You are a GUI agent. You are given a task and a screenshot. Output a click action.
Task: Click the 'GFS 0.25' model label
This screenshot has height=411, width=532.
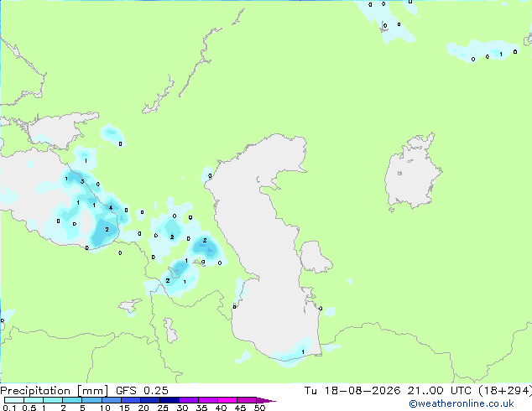[x=142, y=390]
